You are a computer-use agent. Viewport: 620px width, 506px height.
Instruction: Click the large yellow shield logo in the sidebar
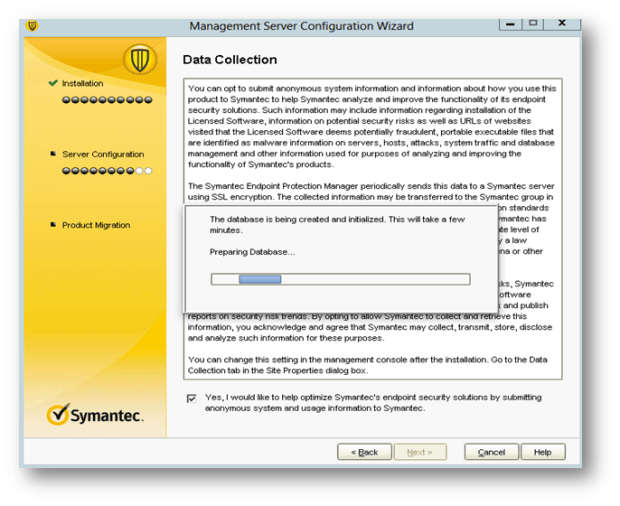click(138, 60)
